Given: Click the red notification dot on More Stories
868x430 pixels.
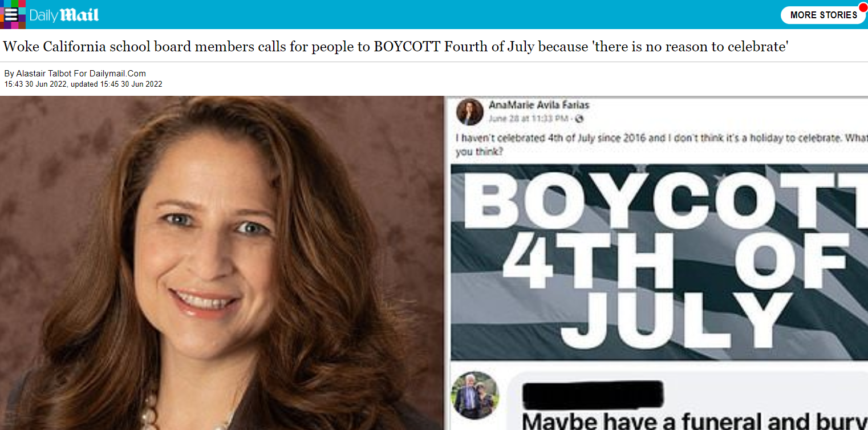Looking at the screenshot, I should [862, 7].
